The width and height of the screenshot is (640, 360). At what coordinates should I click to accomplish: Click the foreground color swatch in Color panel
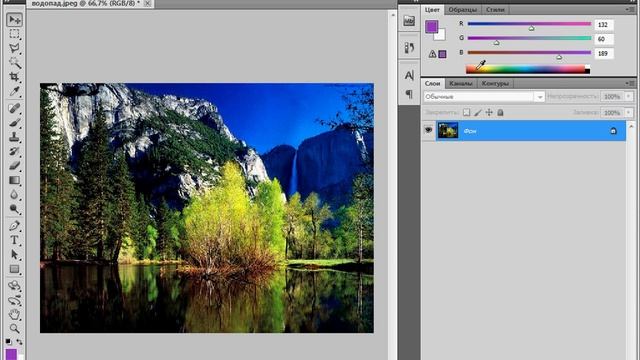pyautogui.click(x=431, y=27)
